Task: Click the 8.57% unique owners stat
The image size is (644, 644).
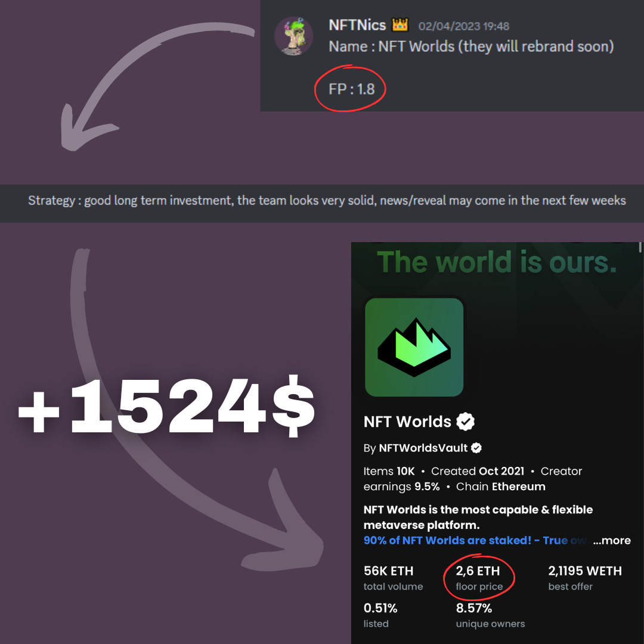Action: tap(490, 615)
